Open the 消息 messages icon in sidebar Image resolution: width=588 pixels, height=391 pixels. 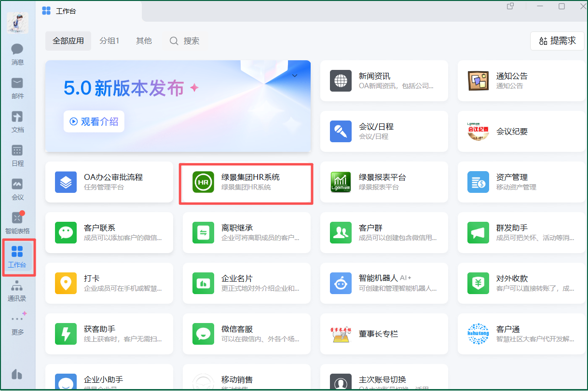click(17, 54)
